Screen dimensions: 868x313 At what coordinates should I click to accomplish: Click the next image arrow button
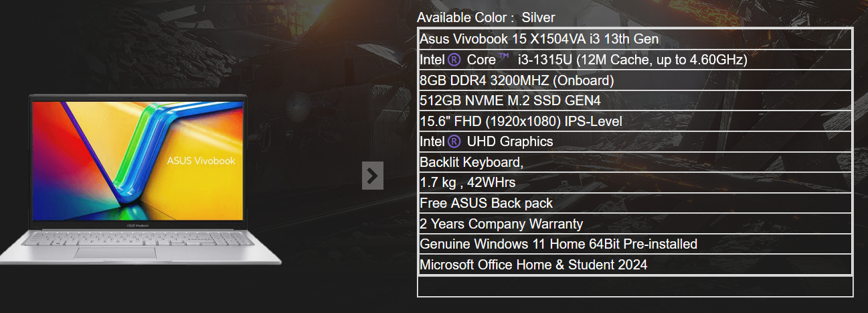(373, 176)
